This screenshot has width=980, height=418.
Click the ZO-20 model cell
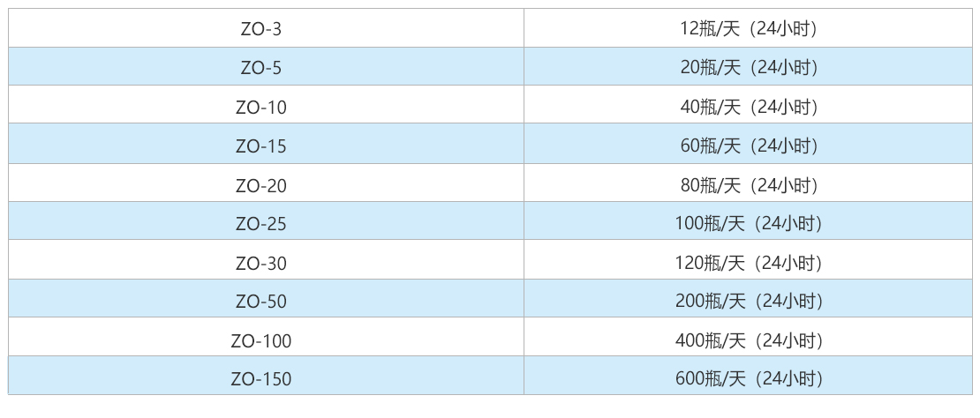tap(260, 185)
